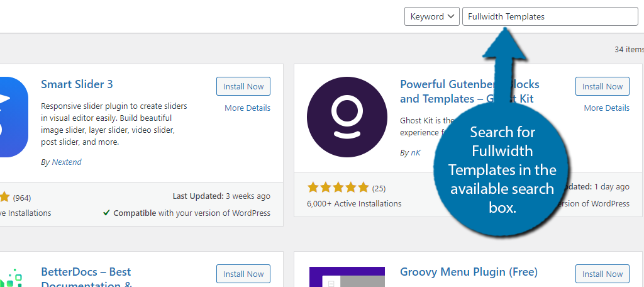
Task: Click the 34 items count text
Action: click(x=629, y=49)
